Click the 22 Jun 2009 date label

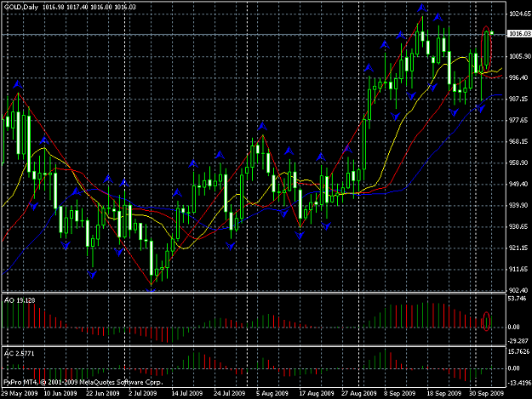[103, 393]
